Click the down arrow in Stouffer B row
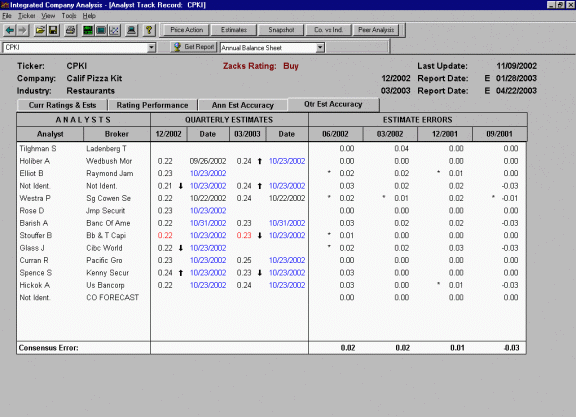The image size is (576, 417). click(x=260, y=236)
